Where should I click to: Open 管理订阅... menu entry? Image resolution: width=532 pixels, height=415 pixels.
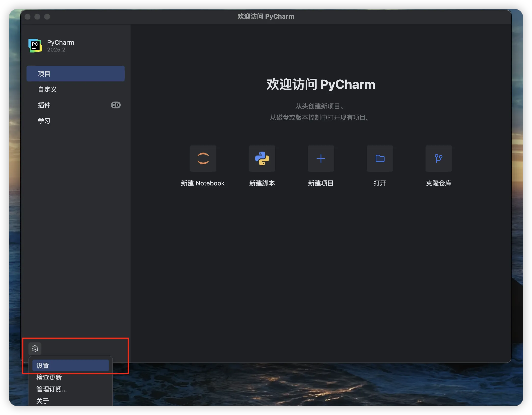click(x=52, y=389)
